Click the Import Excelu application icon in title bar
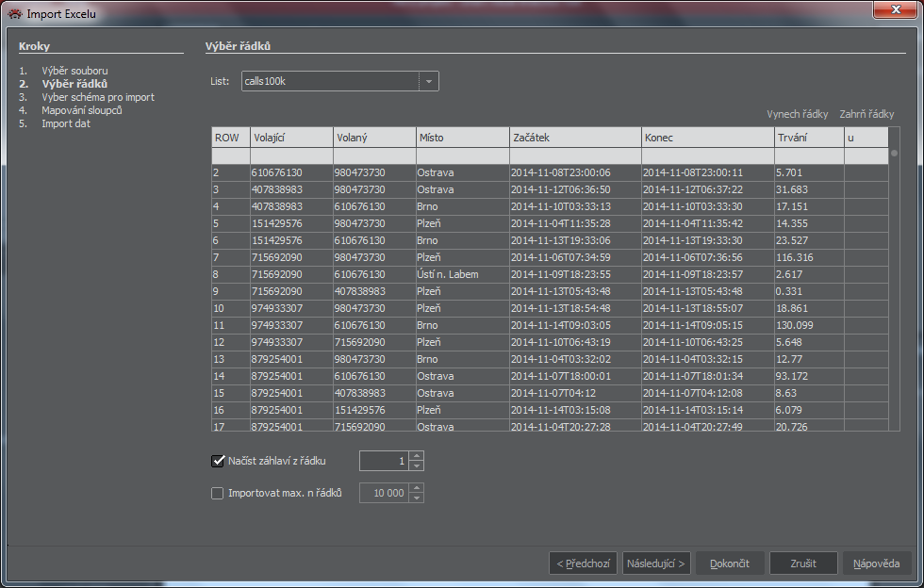The image size is (924, 588). [x=14, y=14]
